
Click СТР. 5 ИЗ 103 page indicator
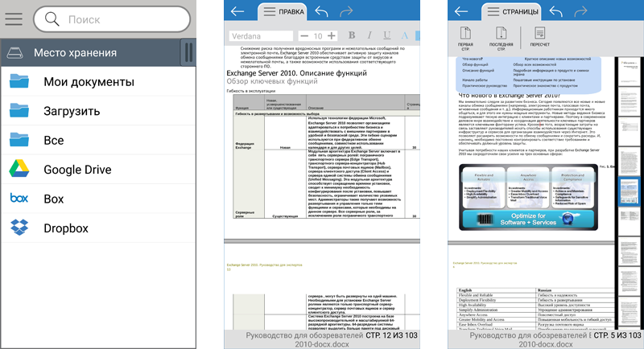pos(617,335)
